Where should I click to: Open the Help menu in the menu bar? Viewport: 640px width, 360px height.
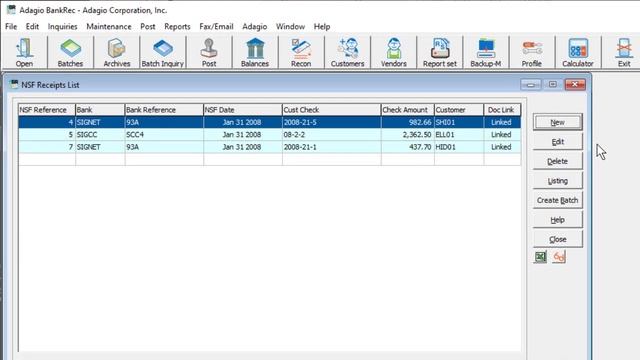(x=322, y=27)
